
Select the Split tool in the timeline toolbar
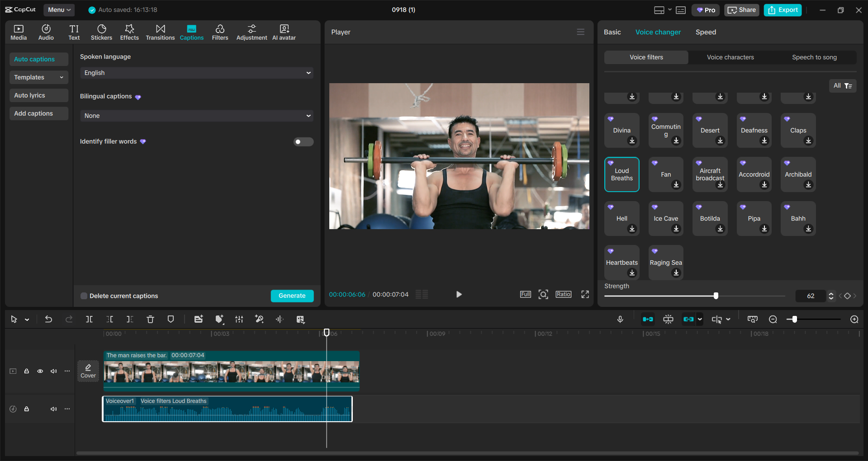coord(89,319)
